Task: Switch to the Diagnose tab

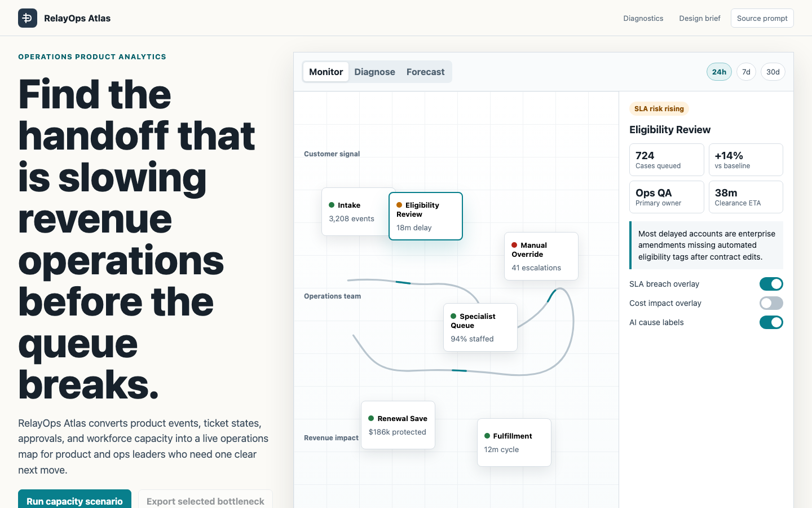Action: [x=374, y=72]
